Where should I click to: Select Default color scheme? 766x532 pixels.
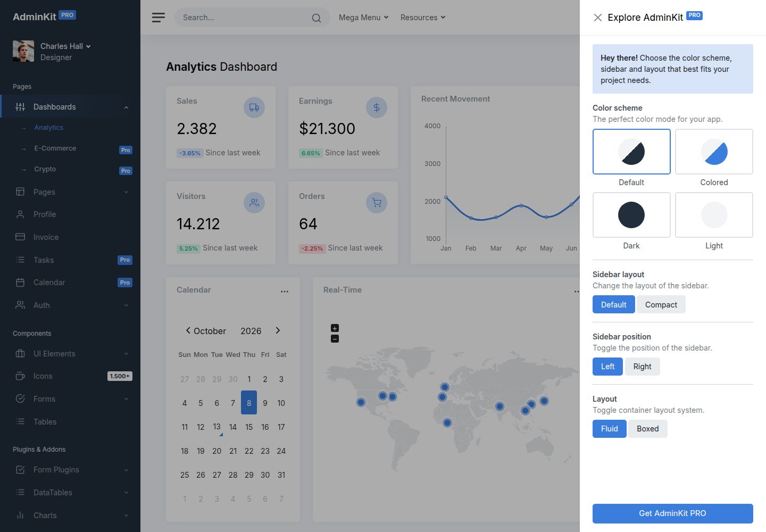tap(631, 152)
